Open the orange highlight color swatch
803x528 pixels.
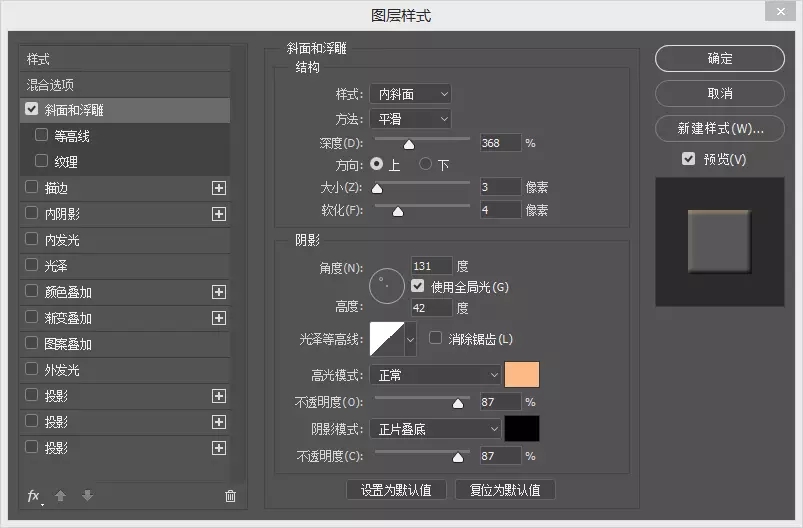point(522,374)
